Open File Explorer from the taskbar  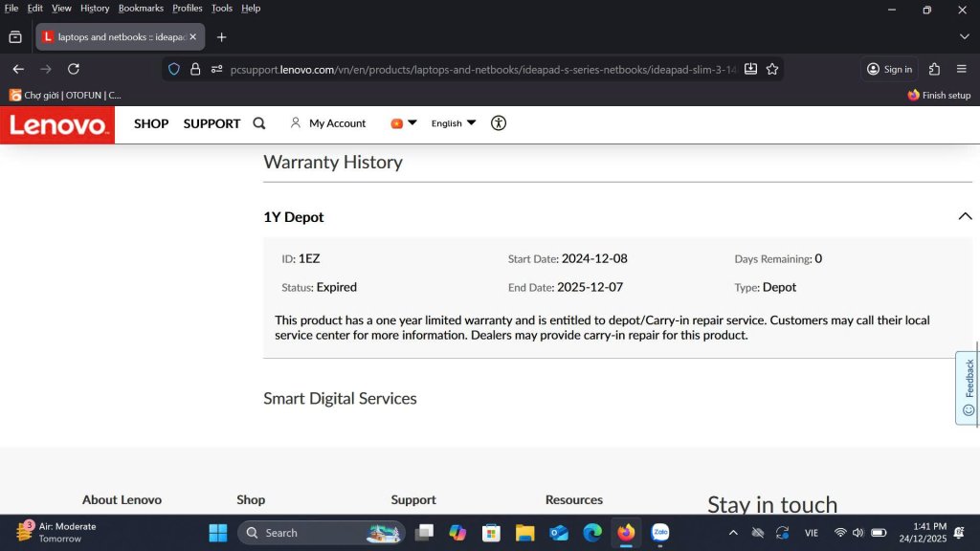(x=524, y=533)
